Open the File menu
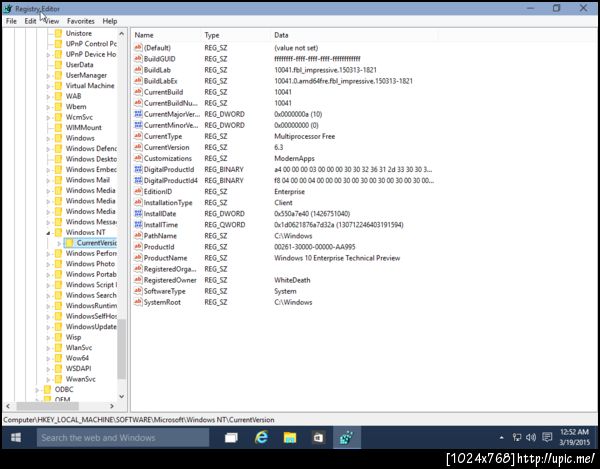This screenshot has height=469, width=600. 11,21
